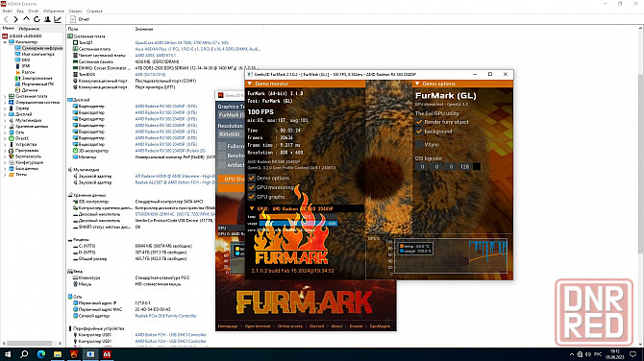This screenshot has width=644, height=361.
Task: Collapse the Компьютер tree node
Action: pyautogui.click(x=5, y=42)
